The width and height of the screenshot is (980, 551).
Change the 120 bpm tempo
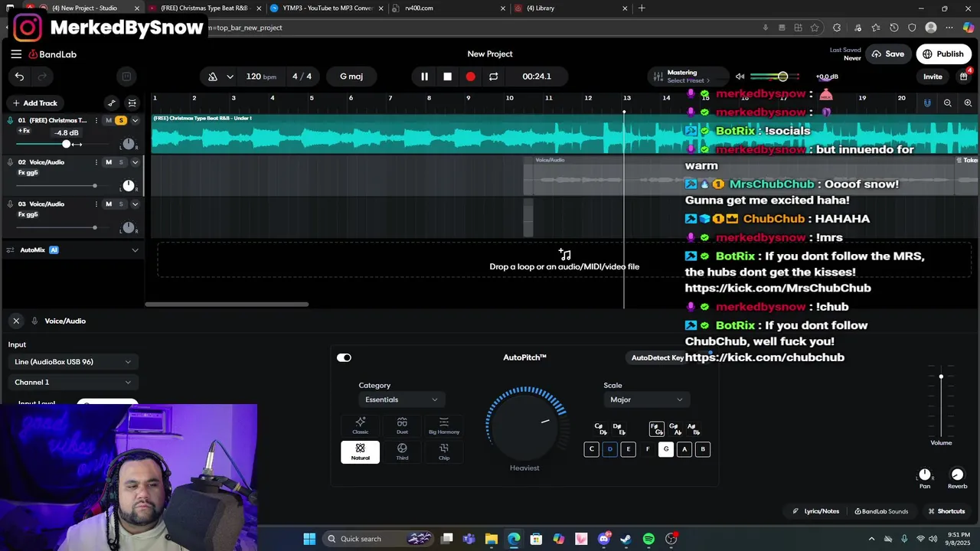261,77
